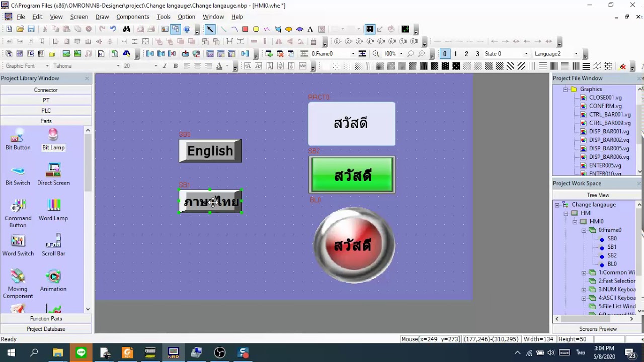The width and height of the screenshot is (644, 362).
Task: Open the font size 20 dropdown
Action: pos(155,66)
